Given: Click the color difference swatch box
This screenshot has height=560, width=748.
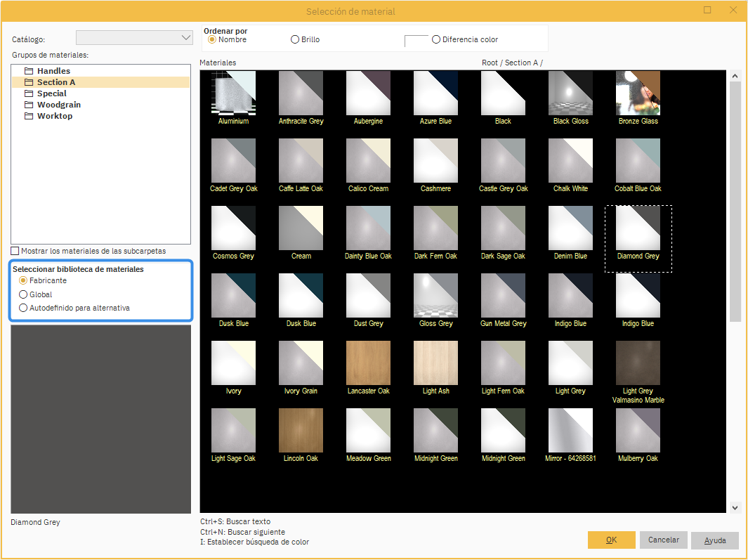Looking at the screenshot, I should click(416, 40).
